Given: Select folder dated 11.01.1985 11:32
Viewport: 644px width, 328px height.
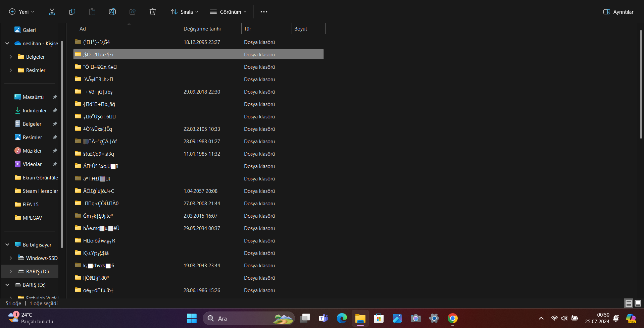Looking at the screenshot, I should coord(198,154).
